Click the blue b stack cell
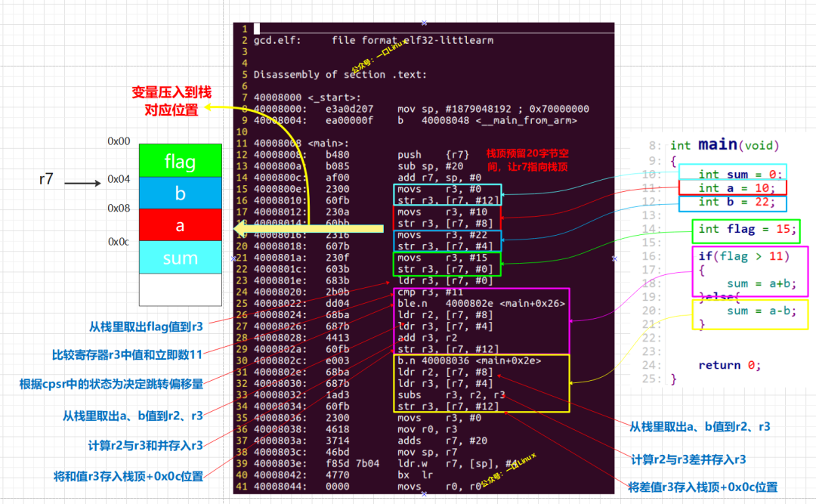 pyautogui.click(x=180, y=193)
